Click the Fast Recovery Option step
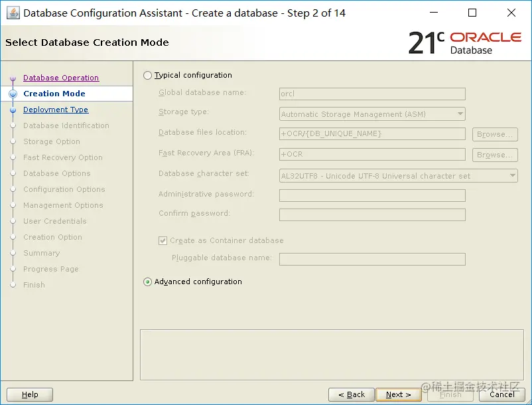Image resolution: width=532 pixels, height=405 pixels. click(x=63, y=157)
